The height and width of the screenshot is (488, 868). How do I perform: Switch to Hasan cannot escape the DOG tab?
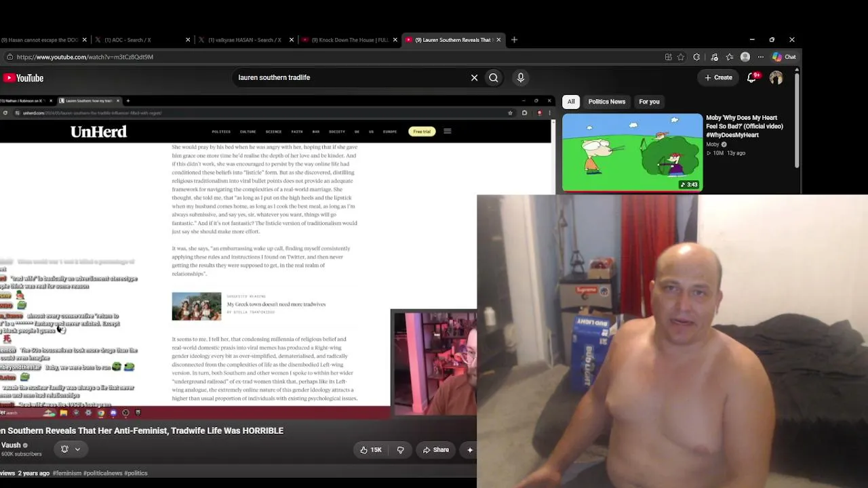41,40
